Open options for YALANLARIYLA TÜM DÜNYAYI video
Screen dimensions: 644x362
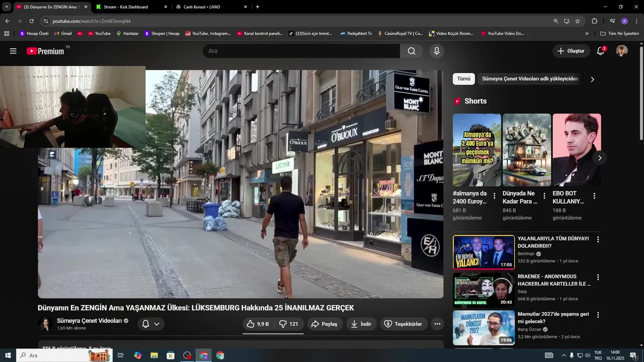tap(598, 240)
